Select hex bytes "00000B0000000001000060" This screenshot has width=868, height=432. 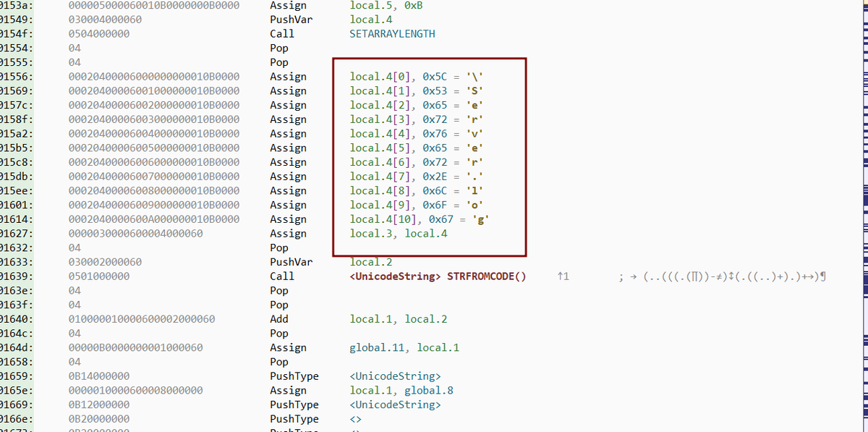(135, 347)
